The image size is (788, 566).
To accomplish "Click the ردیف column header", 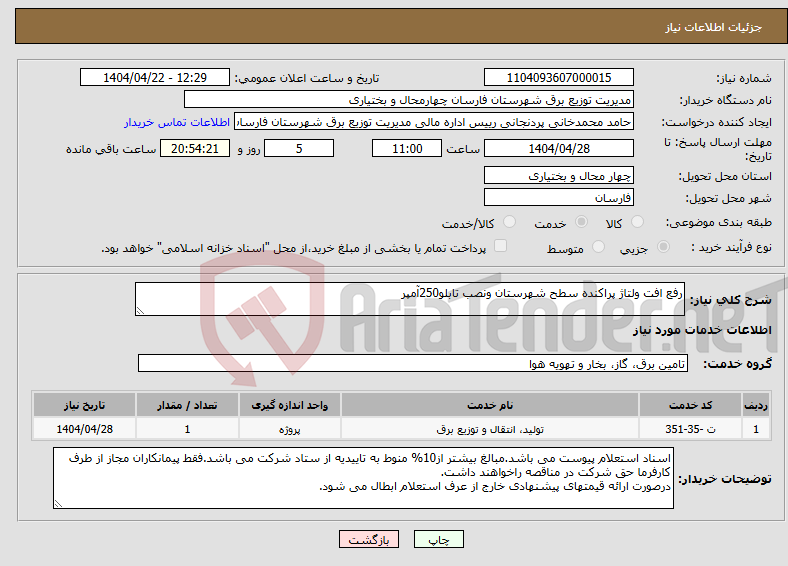I will [756, 405].
